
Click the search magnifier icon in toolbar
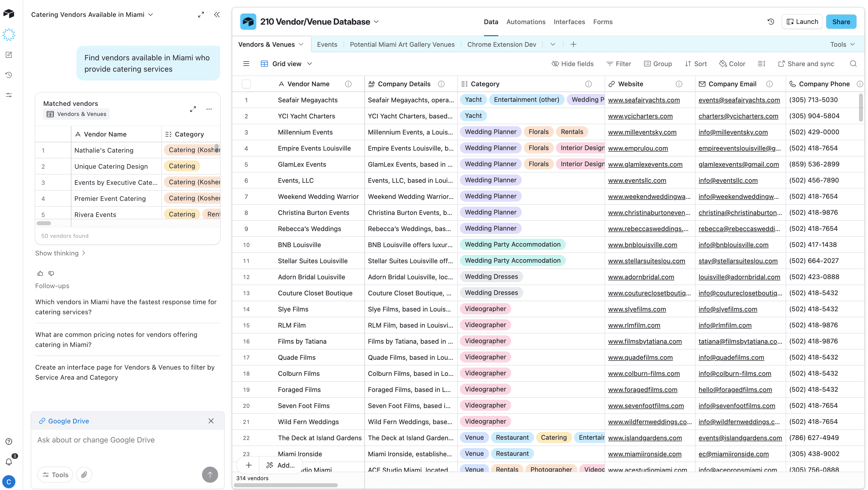[x=853, y=64]
